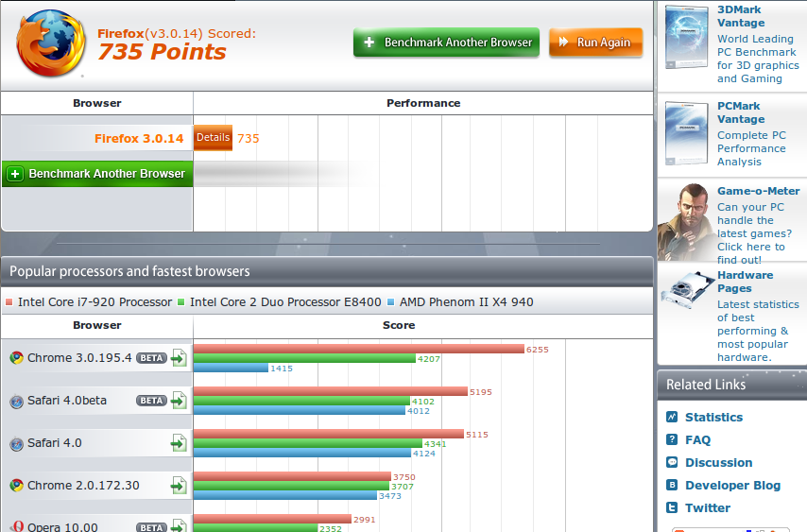Image resolution: width=807 pixels, height=532 pixels.
Task: Open the Twitter related link
Action: [x=707, y=507]
